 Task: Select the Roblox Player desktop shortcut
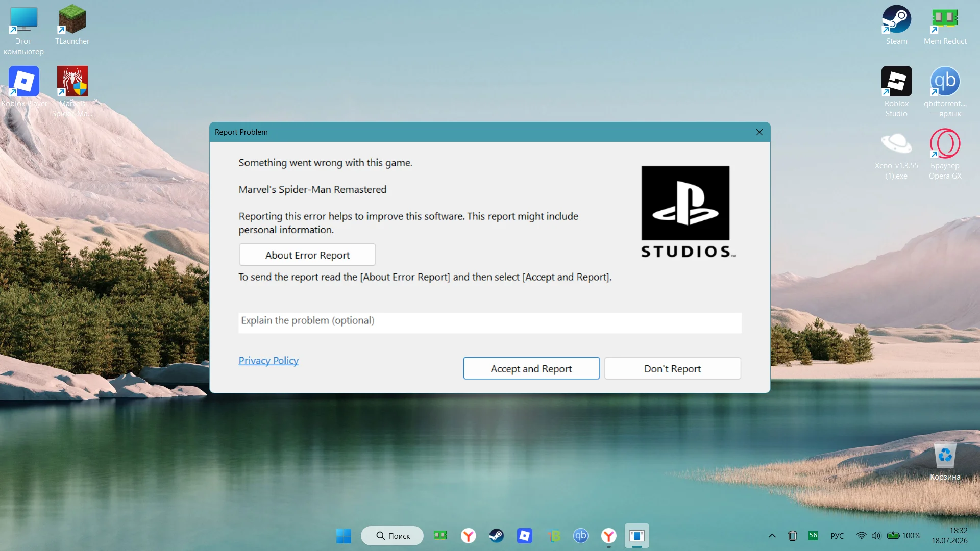23,87
